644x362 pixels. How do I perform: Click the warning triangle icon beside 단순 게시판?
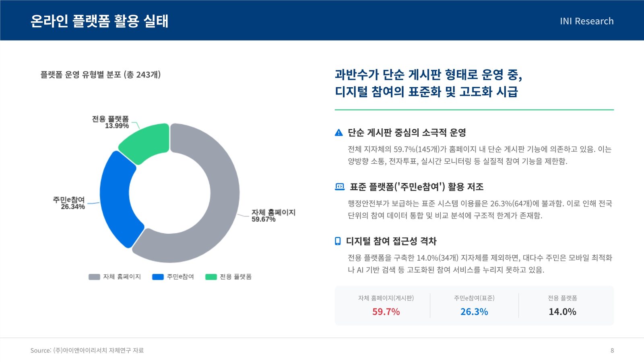(x=339, y=133)
